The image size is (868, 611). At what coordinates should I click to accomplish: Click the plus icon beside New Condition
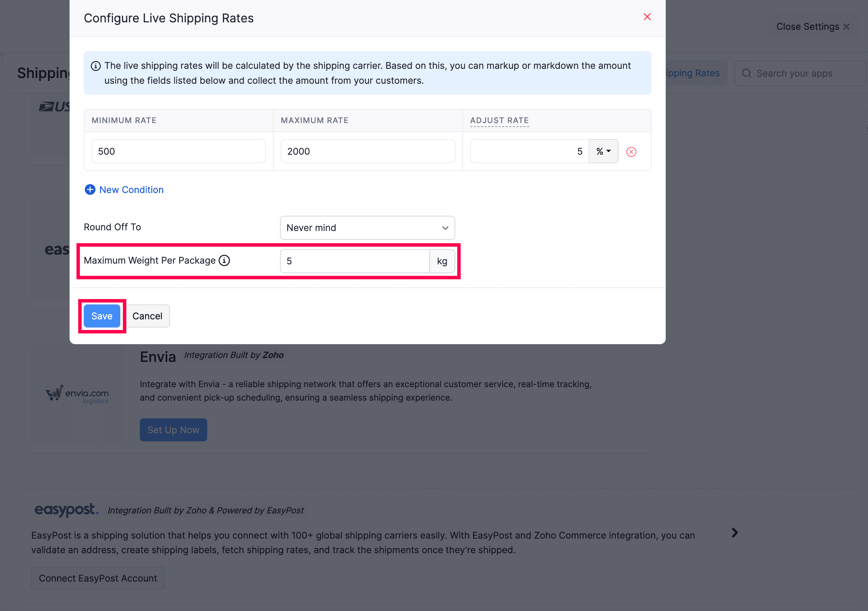click(90, 189)
